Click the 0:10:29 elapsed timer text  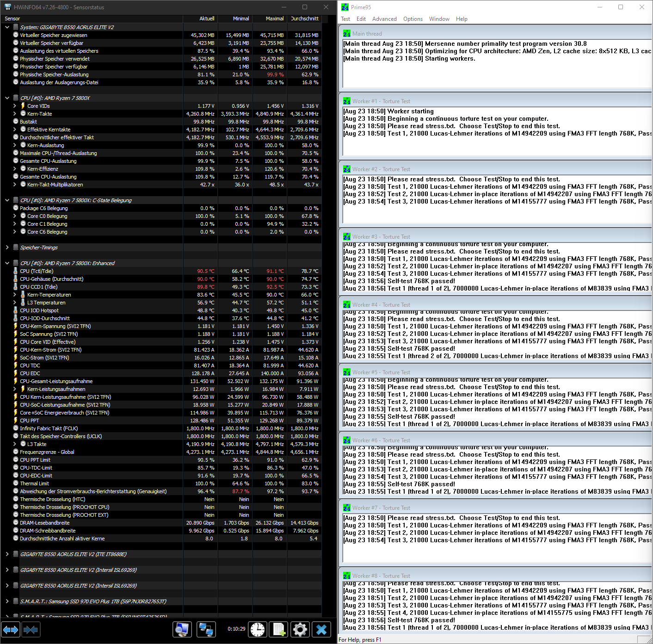point(236,629)
